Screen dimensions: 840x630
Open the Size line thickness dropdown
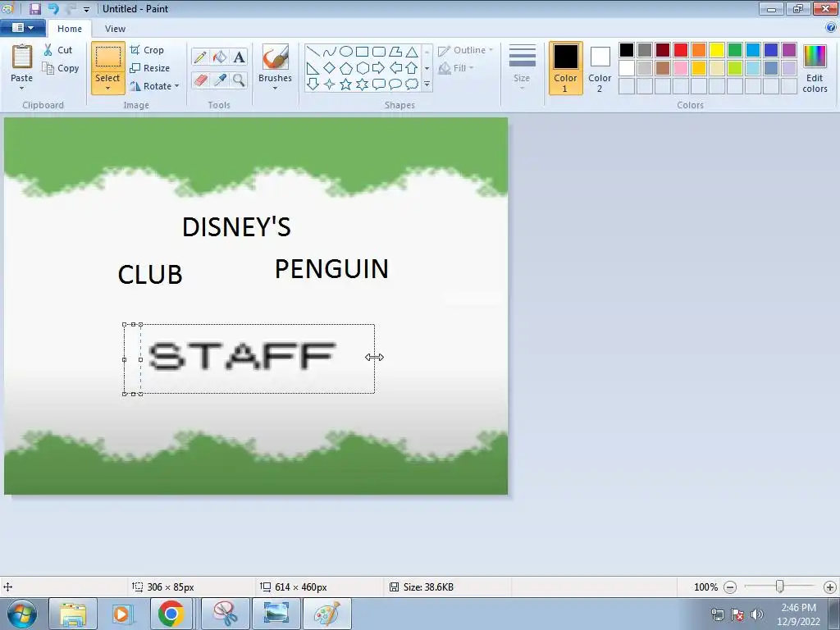(522, 68)
